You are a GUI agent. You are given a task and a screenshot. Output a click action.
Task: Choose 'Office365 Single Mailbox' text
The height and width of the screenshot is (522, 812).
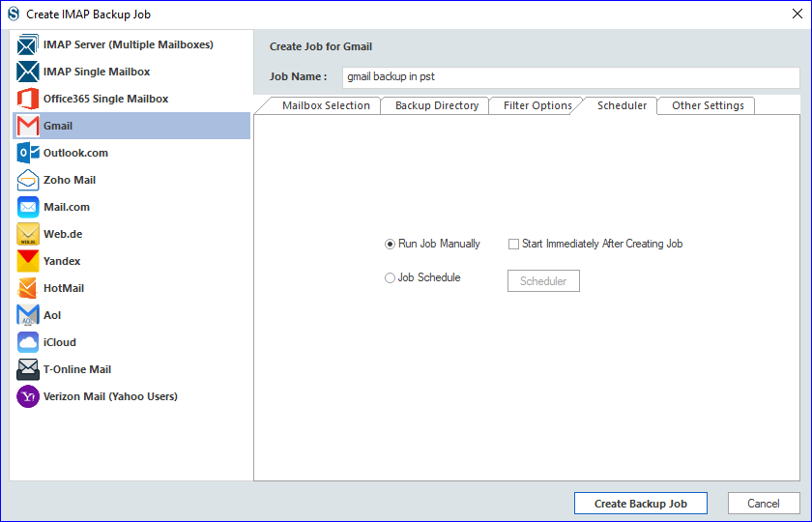coord(105,99)
